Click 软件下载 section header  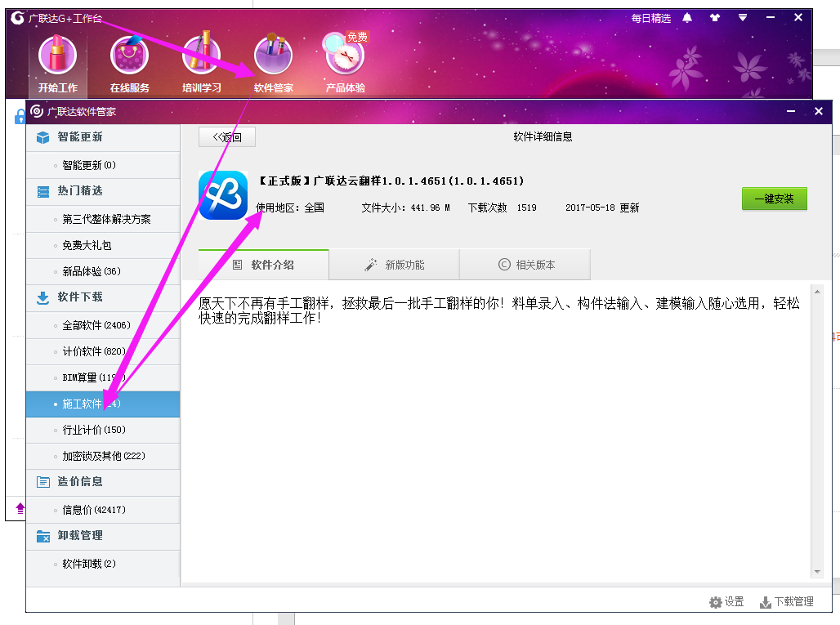pos(103,297)
